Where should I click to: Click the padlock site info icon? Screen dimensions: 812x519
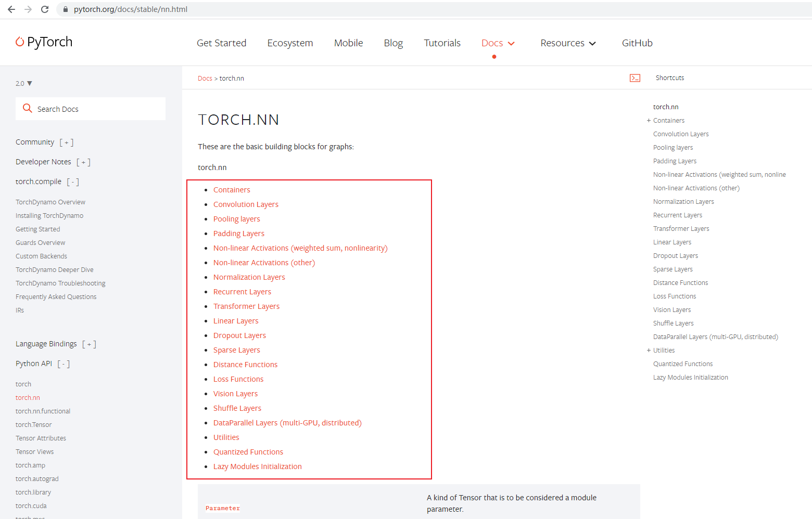(x=65, y=9)
